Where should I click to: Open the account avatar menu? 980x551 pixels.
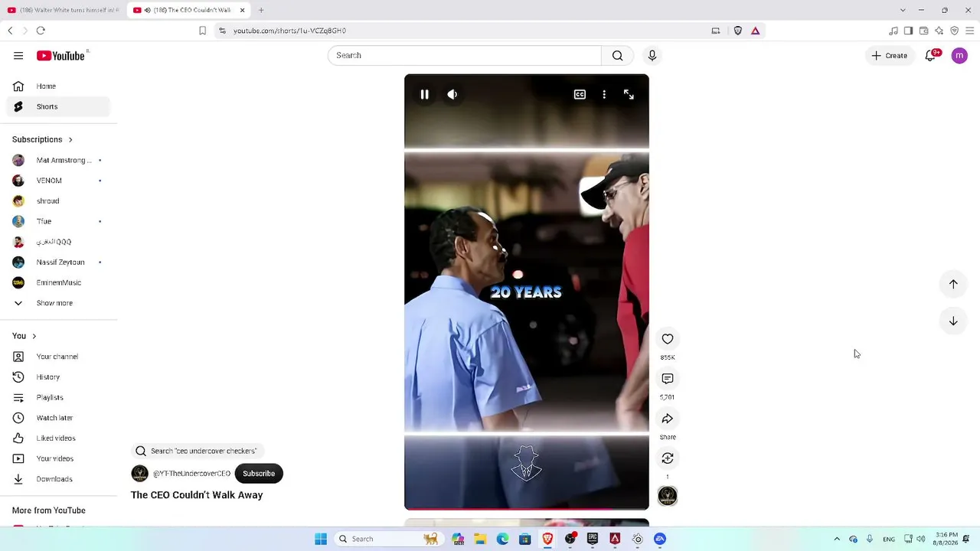pos(959,55)
